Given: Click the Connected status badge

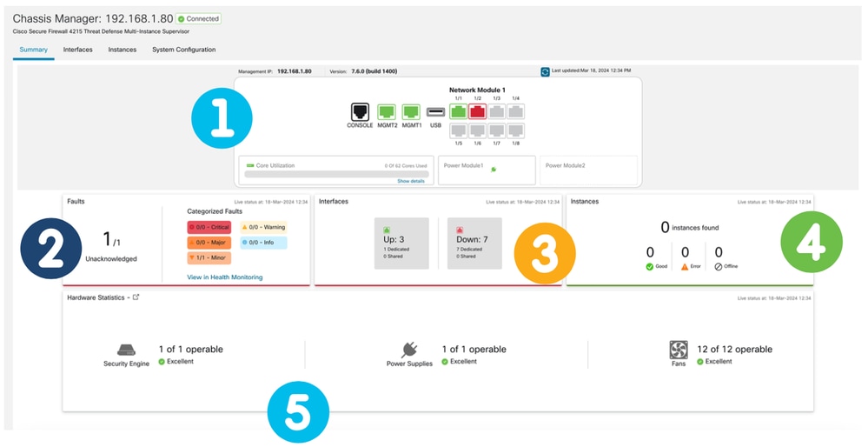Looking at the screenshot, I should coord(198,19).
